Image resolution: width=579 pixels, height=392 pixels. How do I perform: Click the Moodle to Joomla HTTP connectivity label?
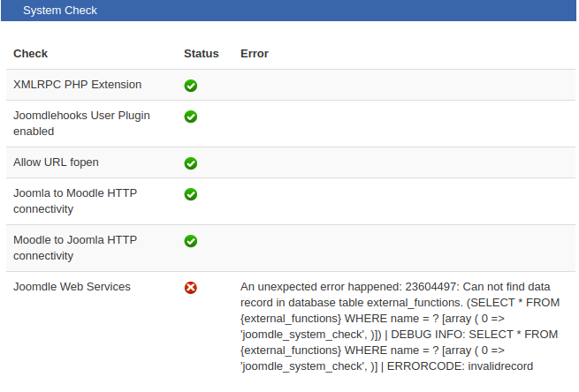click(75, 248)
